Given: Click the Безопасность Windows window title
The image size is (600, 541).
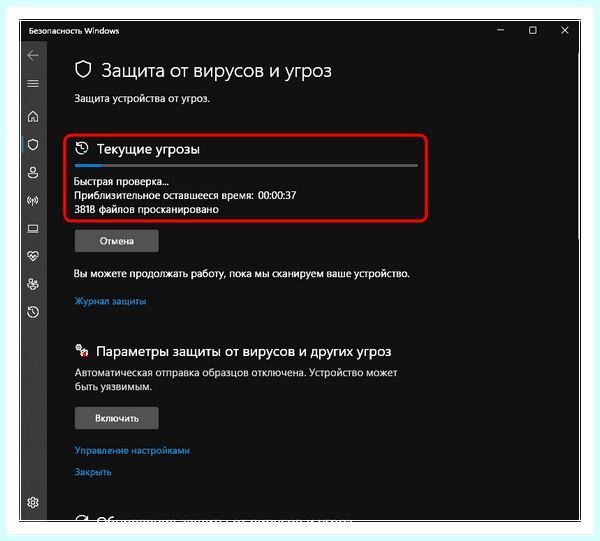Looking at the screenshot, I should click(x=74, y=31).
